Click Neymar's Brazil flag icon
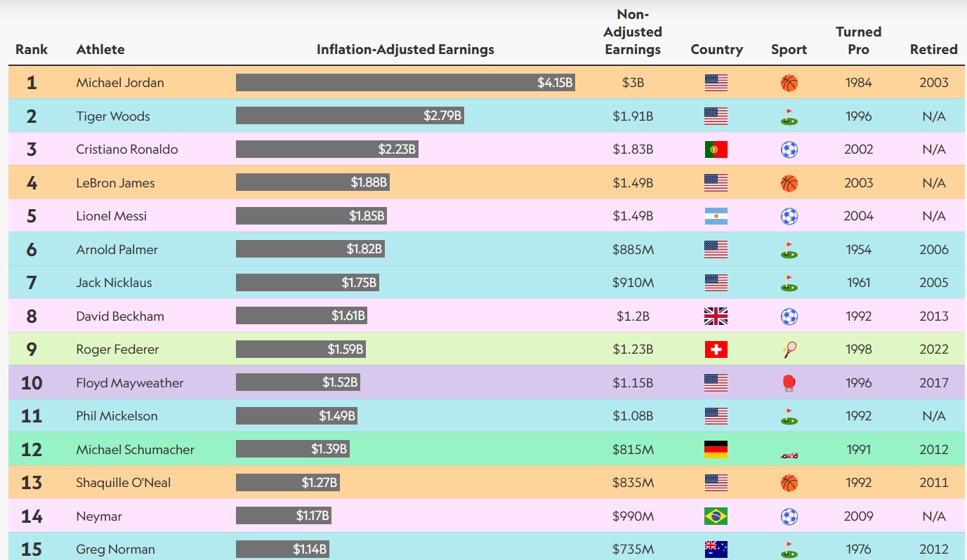This screenshot has width=967, height=560. (716, 516)
